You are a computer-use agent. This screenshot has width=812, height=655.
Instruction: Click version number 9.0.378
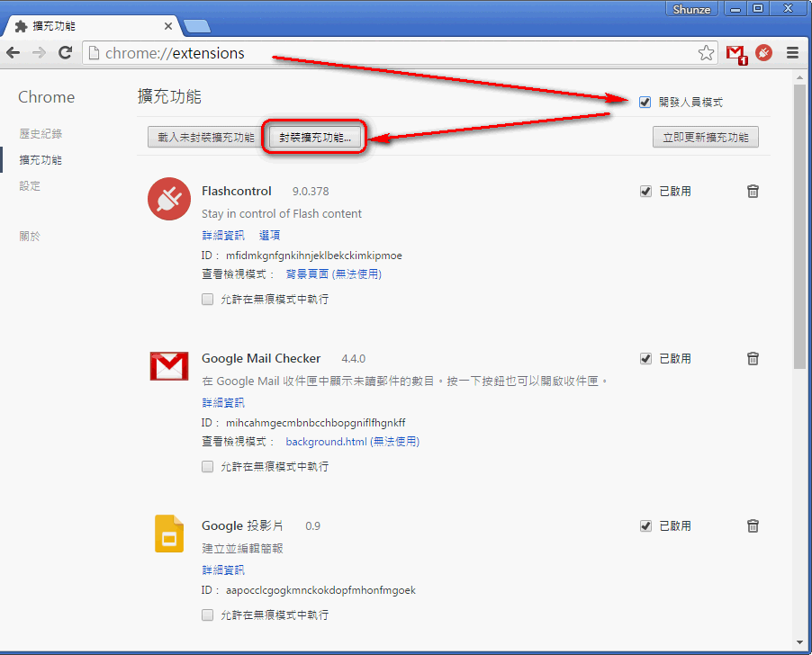[x=311, y=192]
